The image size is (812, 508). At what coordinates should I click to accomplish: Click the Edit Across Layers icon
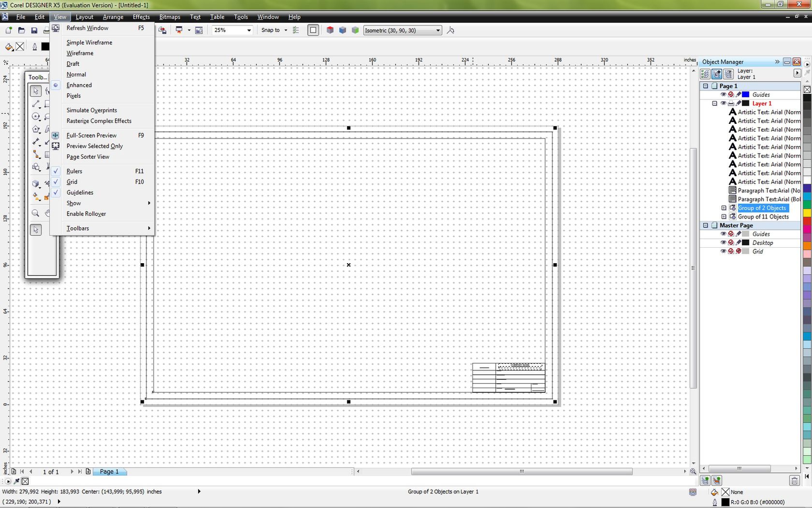(717, 74)
